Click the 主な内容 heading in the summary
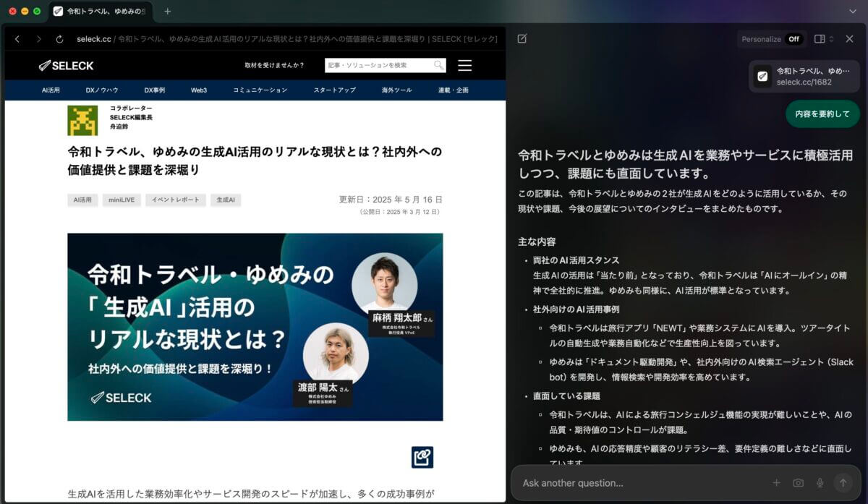The height and width of the screenshot is (504, 868). (x=537, y=242)
